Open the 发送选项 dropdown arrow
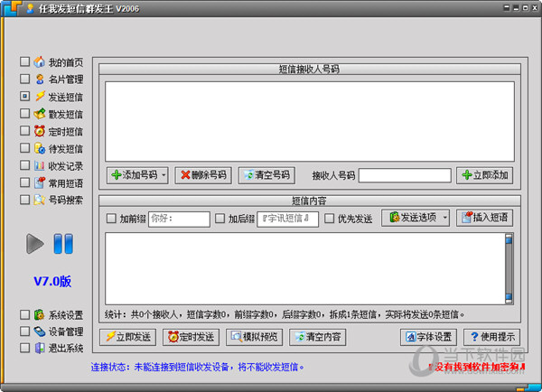Viewport: 542px width, 392px height. [x=445, y=218]
